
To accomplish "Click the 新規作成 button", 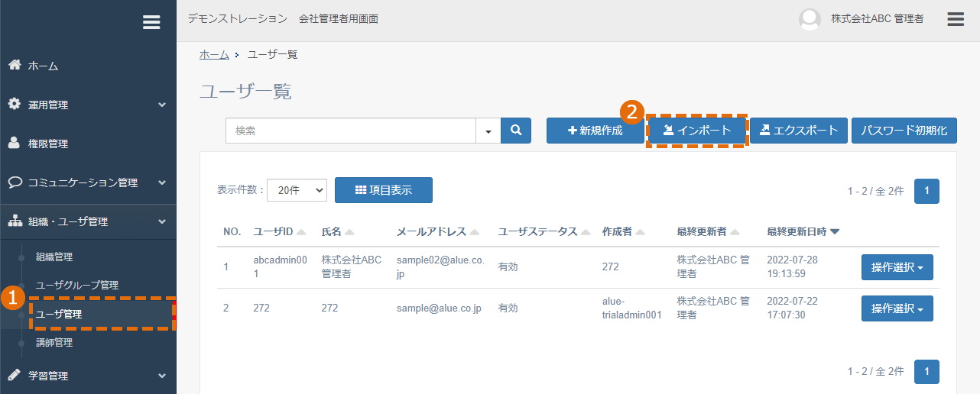I will [595, 131].
